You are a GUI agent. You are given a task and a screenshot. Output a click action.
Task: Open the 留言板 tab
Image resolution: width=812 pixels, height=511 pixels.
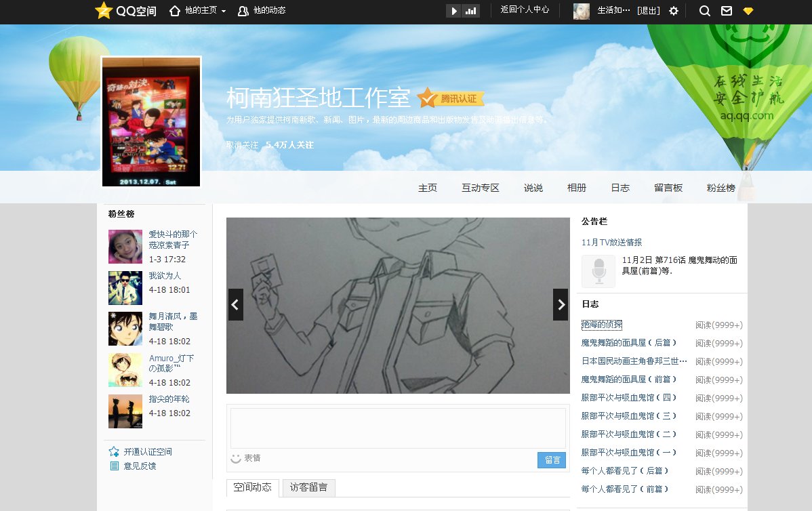point(668,188)
